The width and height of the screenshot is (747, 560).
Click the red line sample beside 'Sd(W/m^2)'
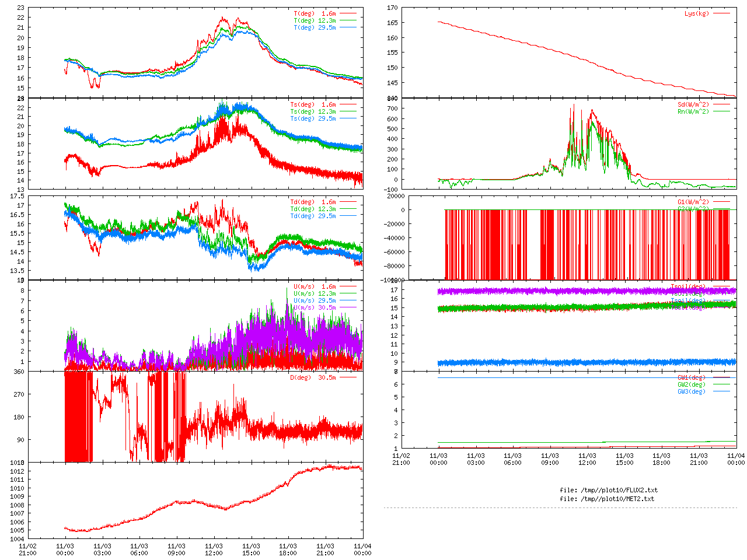721,104
